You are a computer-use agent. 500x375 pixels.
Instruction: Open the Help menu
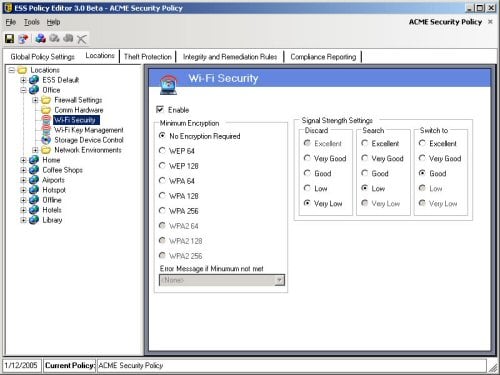coord(53,22)
